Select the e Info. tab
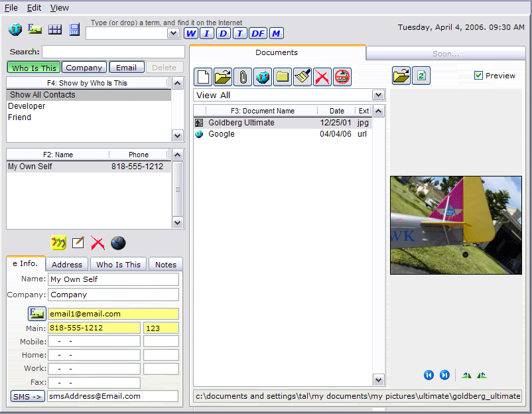 pos(25,263)
